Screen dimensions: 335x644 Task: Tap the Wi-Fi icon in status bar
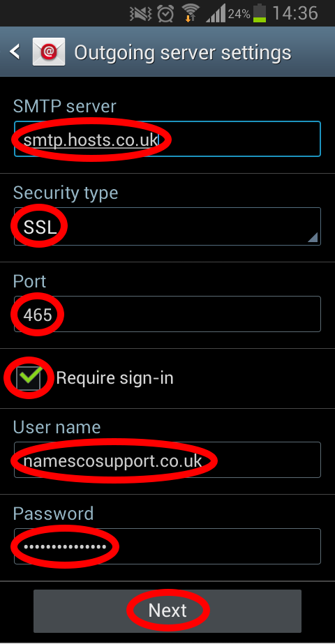[x=189, y=13]
